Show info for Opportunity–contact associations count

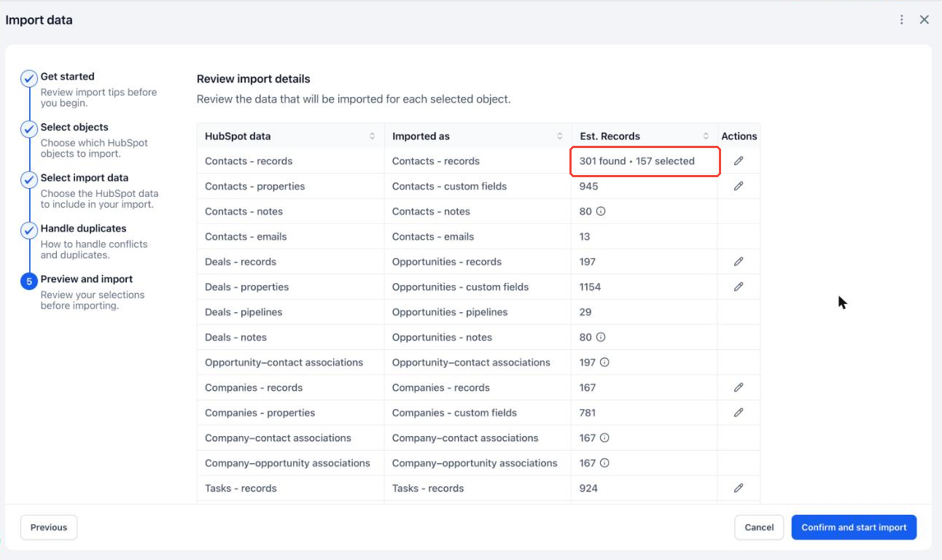(x=604, y=362)
